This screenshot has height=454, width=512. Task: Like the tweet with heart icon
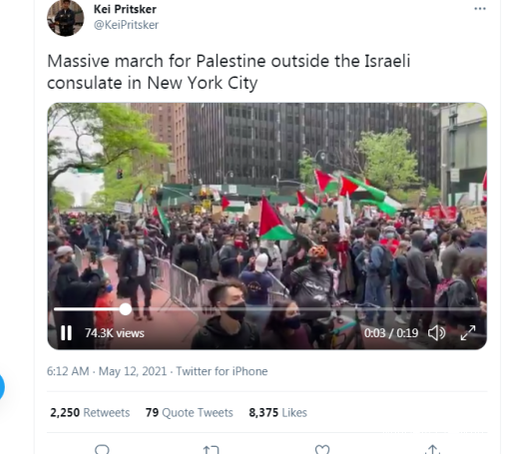322,450
